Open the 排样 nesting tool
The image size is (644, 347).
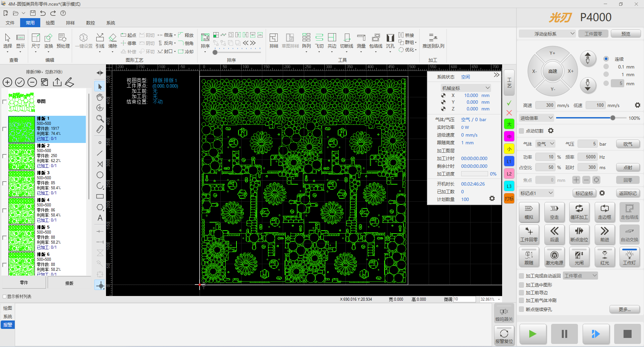[274, 41]
